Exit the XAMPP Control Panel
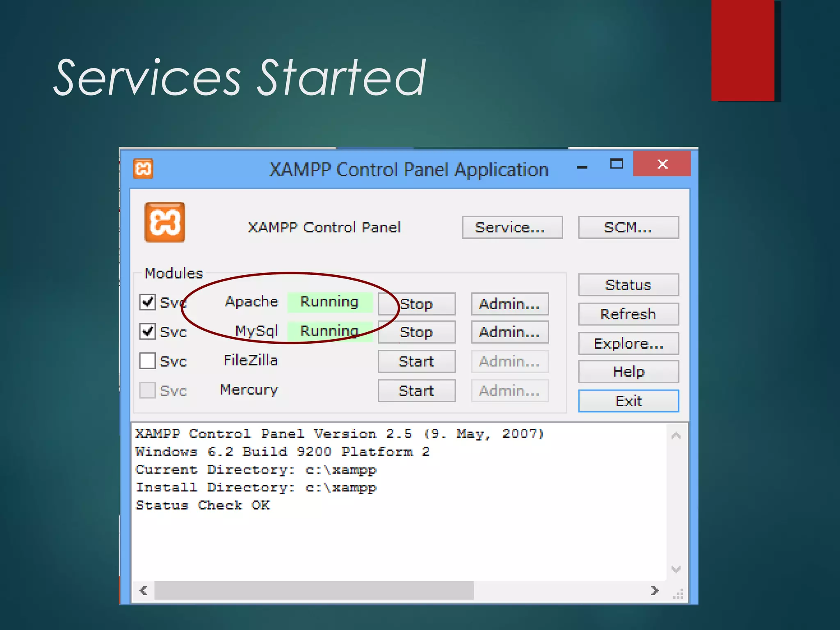 pos(628,401)
